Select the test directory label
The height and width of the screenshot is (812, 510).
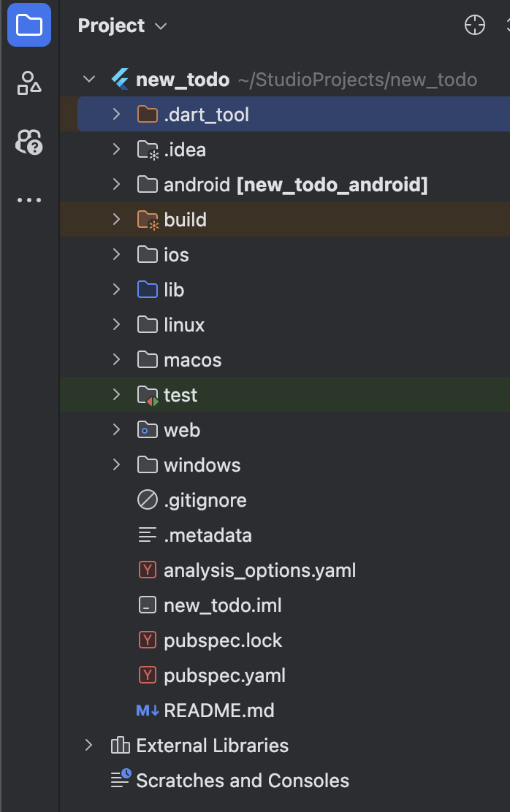pos(180,395)
